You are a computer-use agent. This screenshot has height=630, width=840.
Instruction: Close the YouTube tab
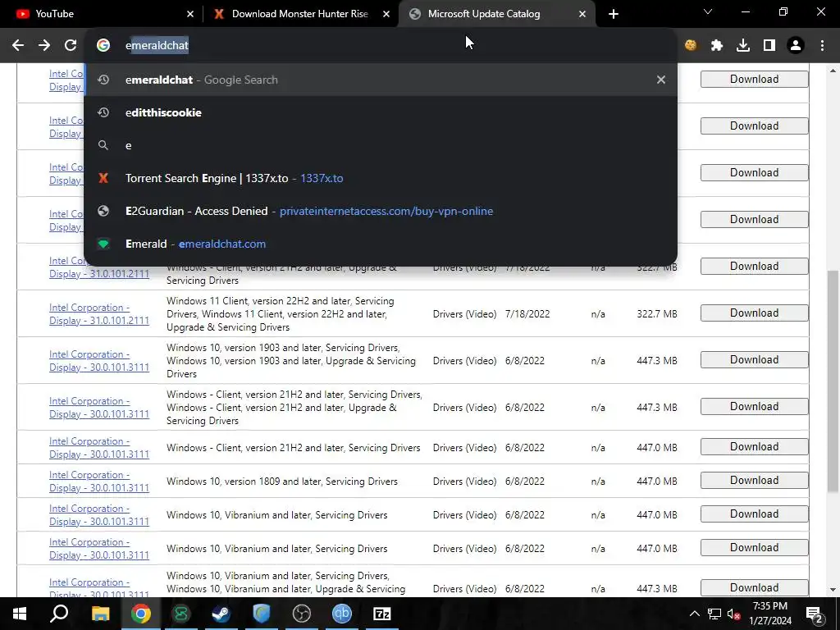click(190, 15)
